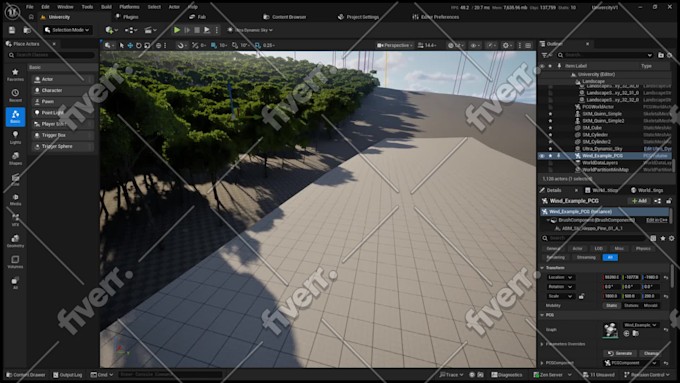Open the Selection Mode dropdown
Viewport: 680px width, 383px height.
67,30
